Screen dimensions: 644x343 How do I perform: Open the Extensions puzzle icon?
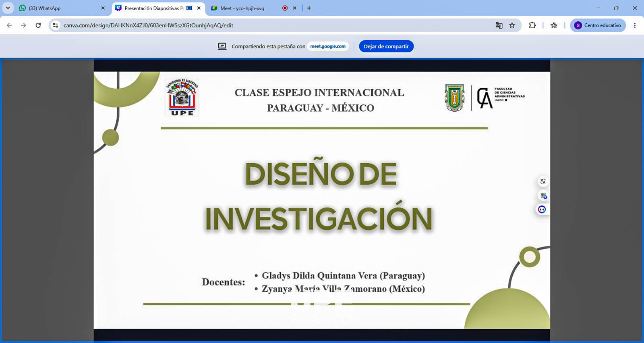532,25
